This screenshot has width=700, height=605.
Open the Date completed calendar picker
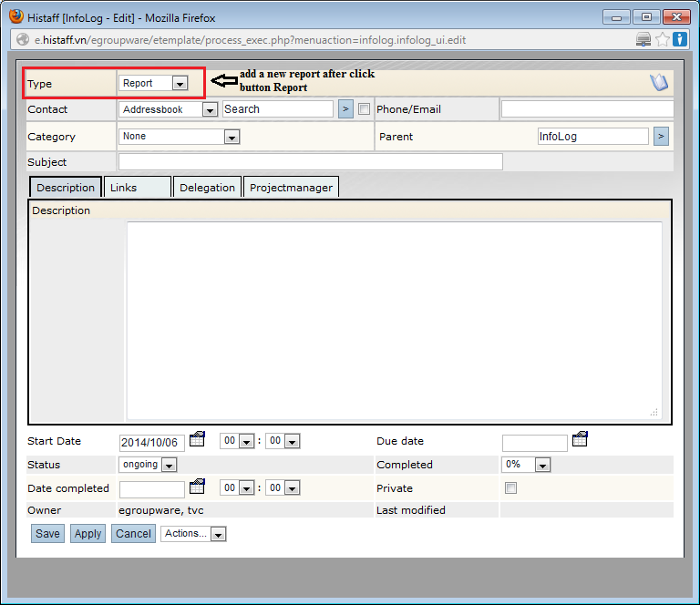197,487
